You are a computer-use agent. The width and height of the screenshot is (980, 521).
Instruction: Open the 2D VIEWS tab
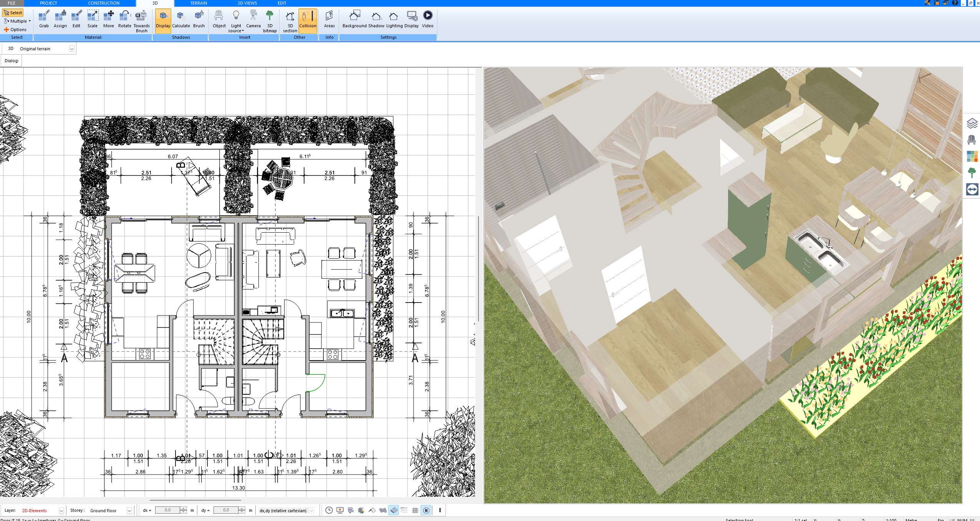click(247, 3)
